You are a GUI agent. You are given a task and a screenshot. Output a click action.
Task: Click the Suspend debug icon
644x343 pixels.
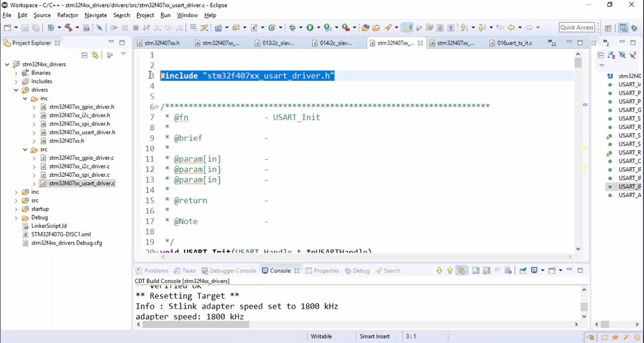click(x=125, y=28)
